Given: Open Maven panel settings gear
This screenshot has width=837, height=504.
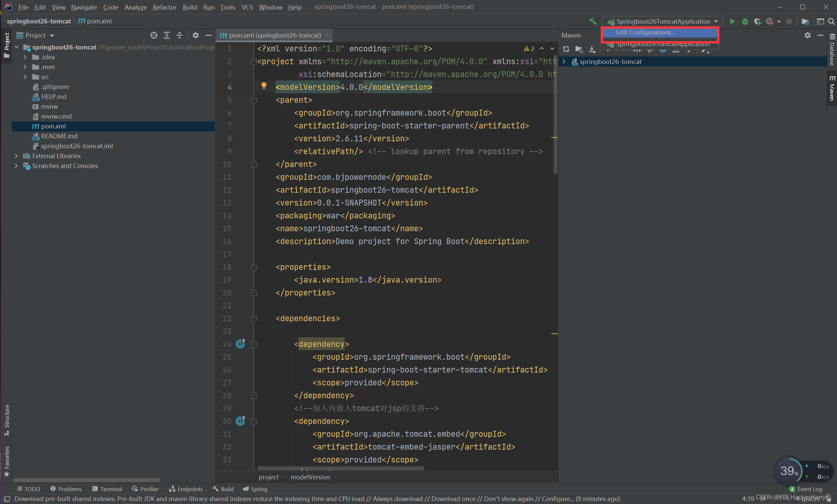Looking at the screenshot, I should pyautogui.click(x=808, y=35).
